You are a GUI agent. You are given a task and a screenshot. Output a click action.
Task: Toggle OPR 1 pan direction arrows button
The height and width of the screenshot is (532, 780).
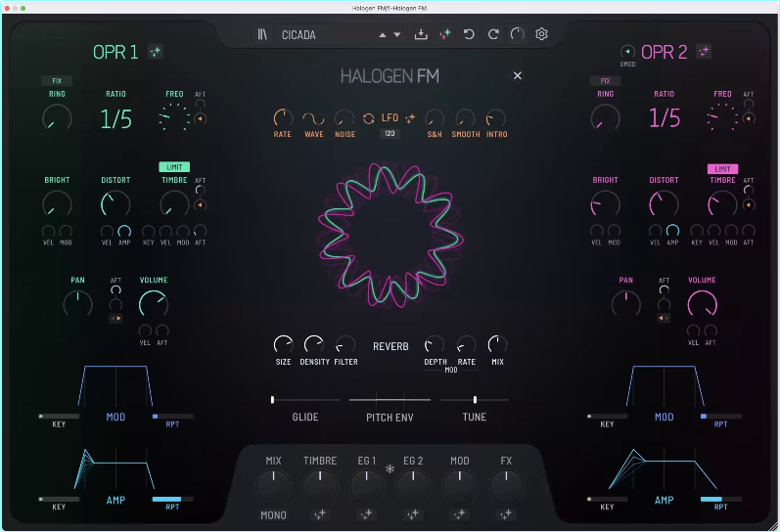[x=115, y=318]
